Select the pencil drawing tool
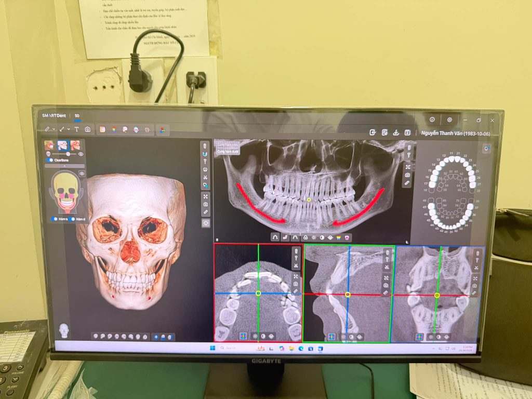 click(x=47, y=129)
